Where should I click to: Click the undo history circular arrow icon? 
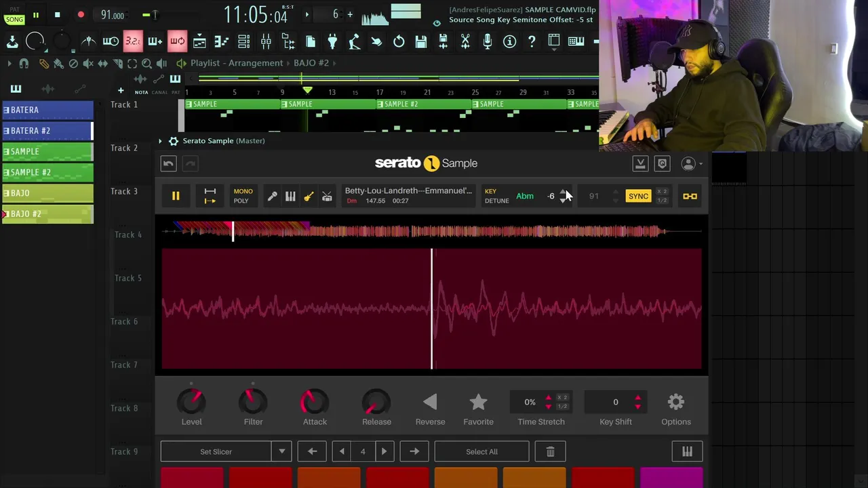[399, 42]
